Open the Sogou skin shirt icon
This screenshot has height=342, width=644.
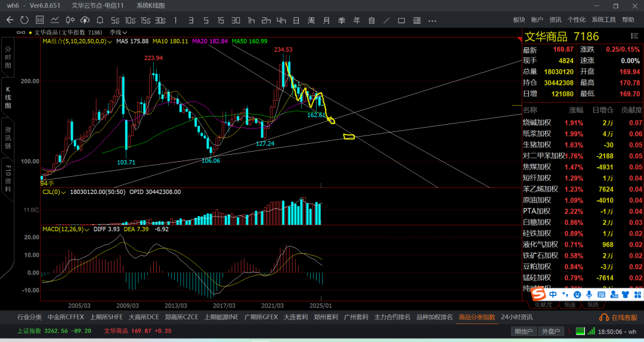coord(625,295)
